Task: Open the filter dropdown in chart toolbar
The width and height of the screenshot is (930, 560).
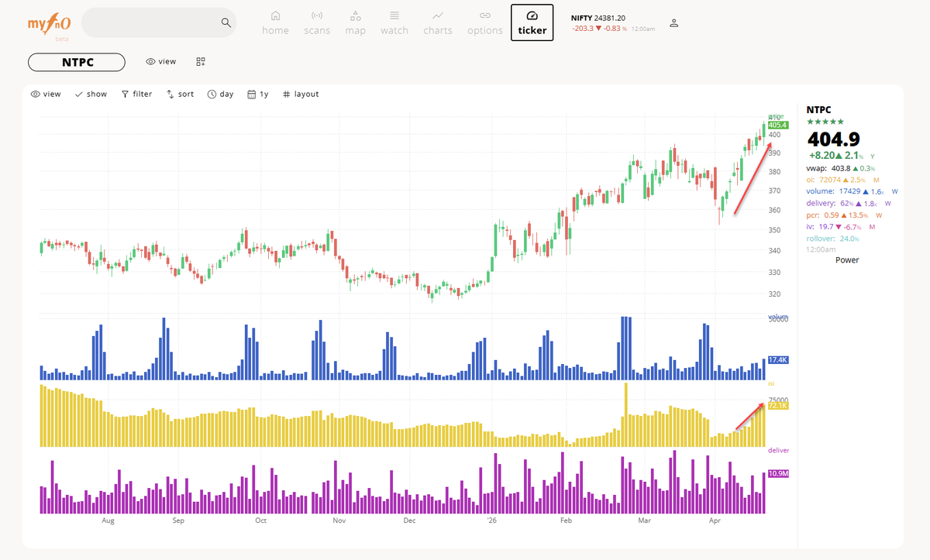Action: click(x=136, y=94)
